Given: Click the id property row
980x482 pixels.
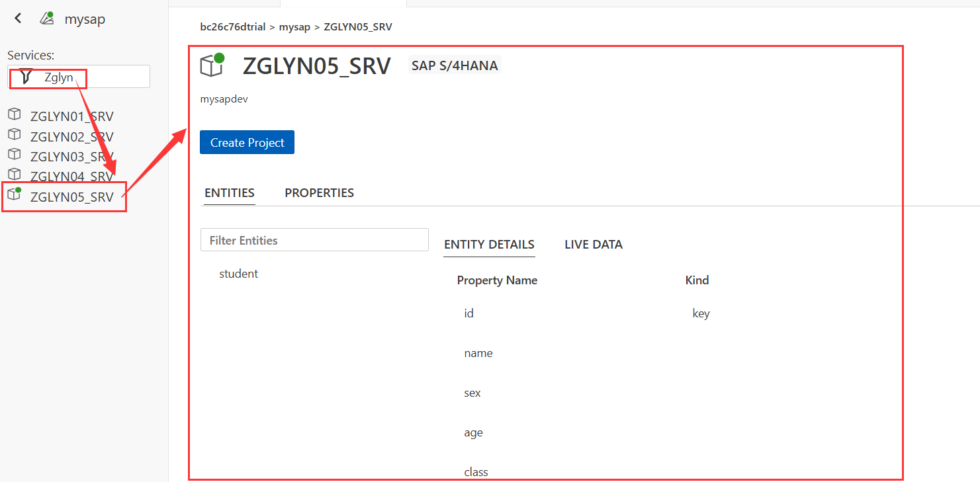Looking at the screenshot, I should [468, 313].
